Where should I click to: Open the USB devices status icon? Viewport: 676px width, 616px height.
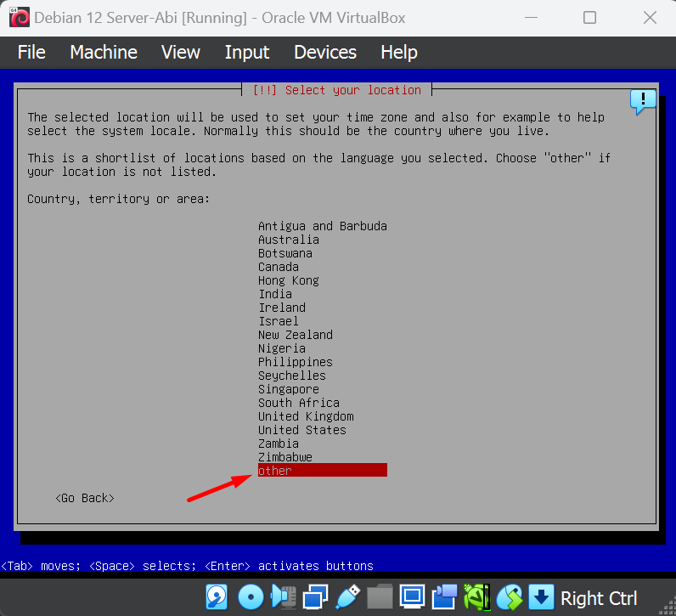[348, 598]
